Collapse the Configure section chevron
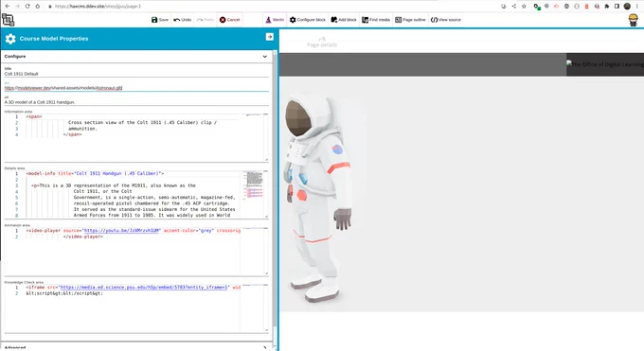 pos(265,56)
